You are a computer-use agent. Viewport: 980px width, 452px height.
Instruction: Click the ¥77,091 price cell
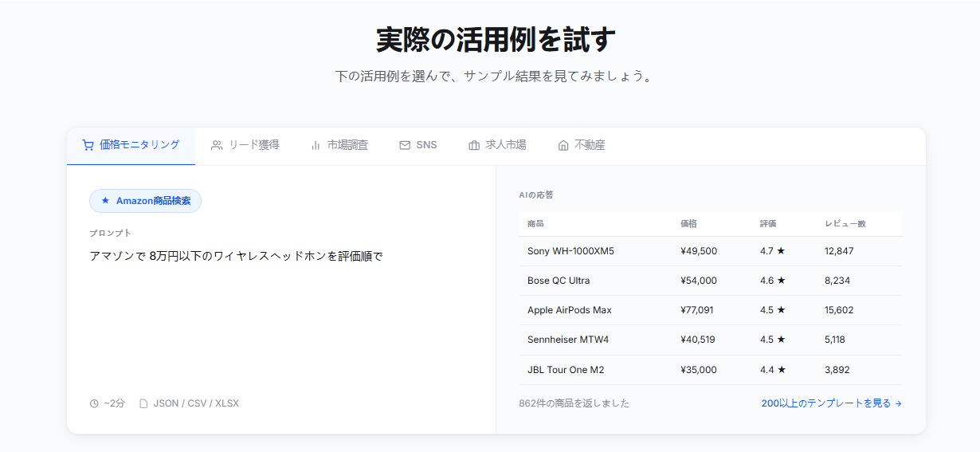click(697, 310)
